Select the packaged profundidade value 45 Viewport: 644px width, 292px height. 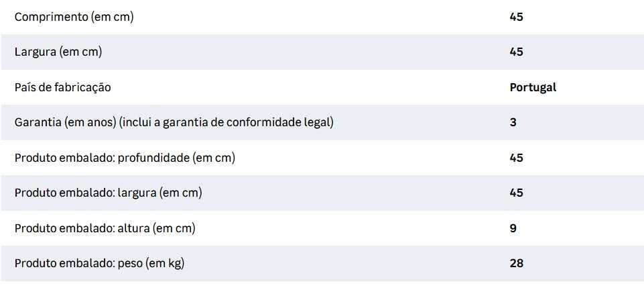(x=516, y=158)
